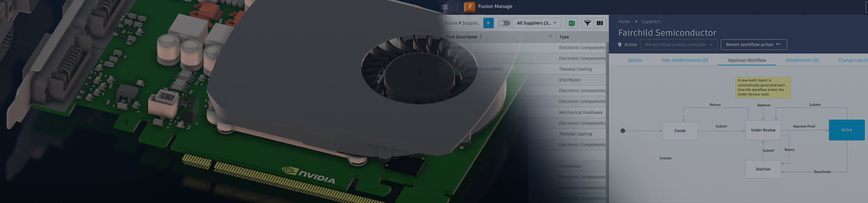Click the Under Review workflow state
This screenshot has height=203, width=868.
point(763,130)
